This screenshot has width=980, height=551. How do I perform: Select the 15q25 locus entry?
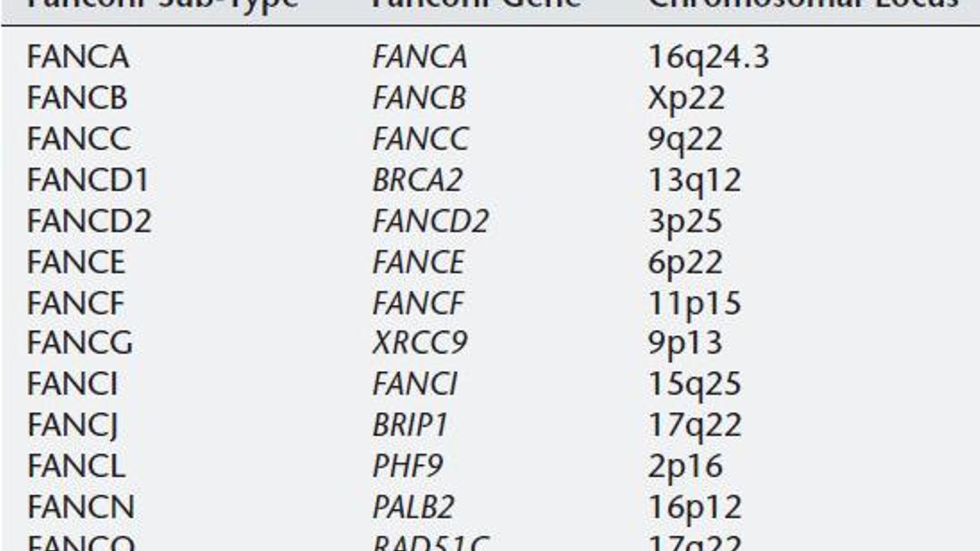coord(695,384)
